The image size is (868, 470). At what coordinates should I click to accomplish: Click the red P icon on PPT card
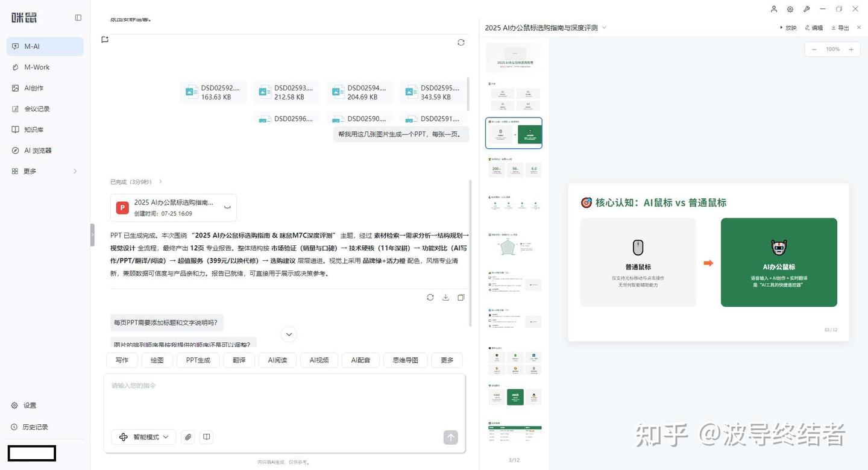click(x=122, y=208)
